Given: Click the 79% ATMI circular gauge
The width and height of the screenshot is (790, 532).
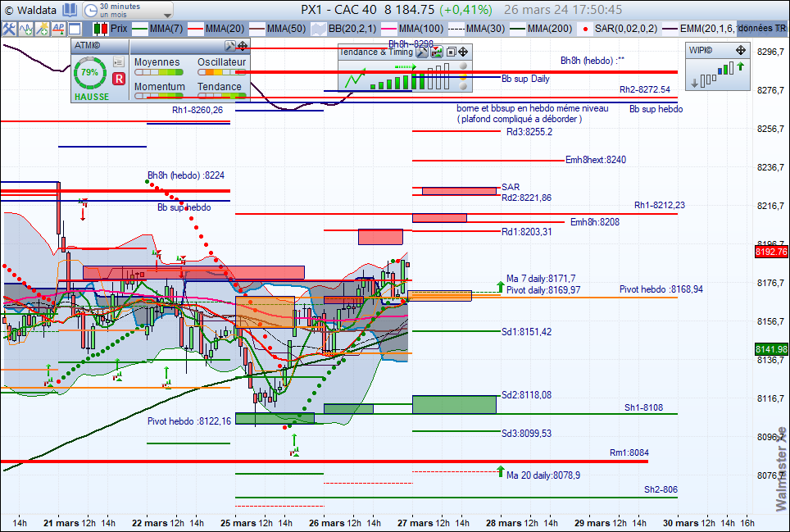Looking at the screenshot, I should (x=90, y=73).
